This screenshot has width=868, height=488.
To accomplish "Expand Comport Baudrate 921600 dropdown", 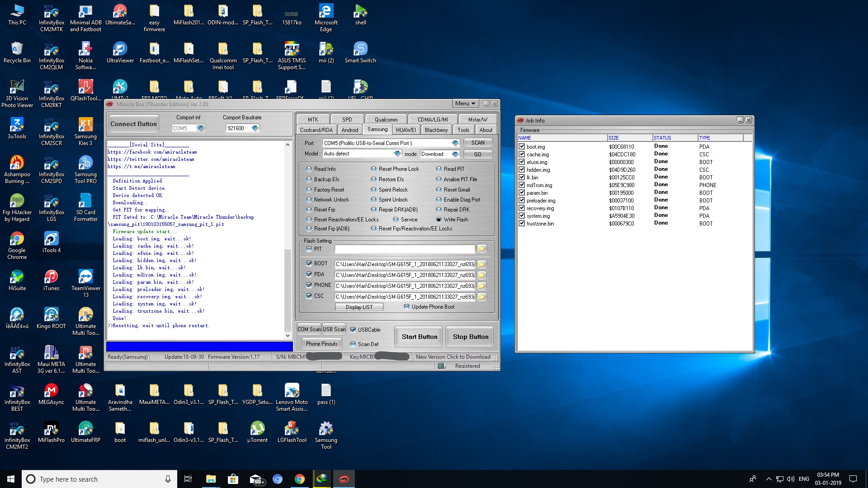I will 255,128.
